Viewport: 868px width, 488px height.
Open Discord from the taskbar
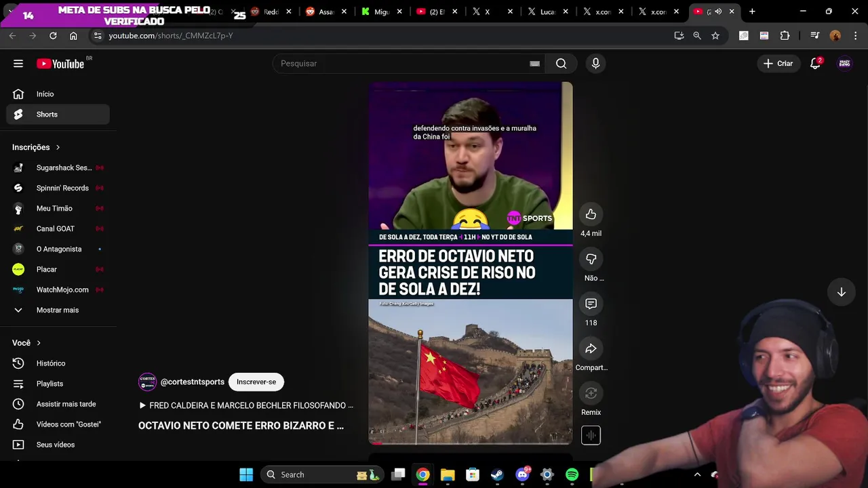point(522,474)
